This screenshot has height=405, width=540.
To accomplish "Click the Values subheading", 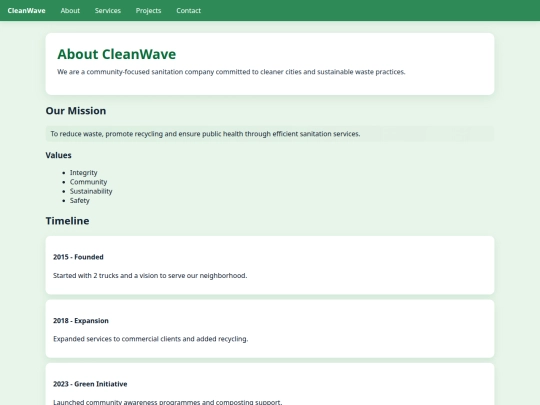I will tap(59, 155).
